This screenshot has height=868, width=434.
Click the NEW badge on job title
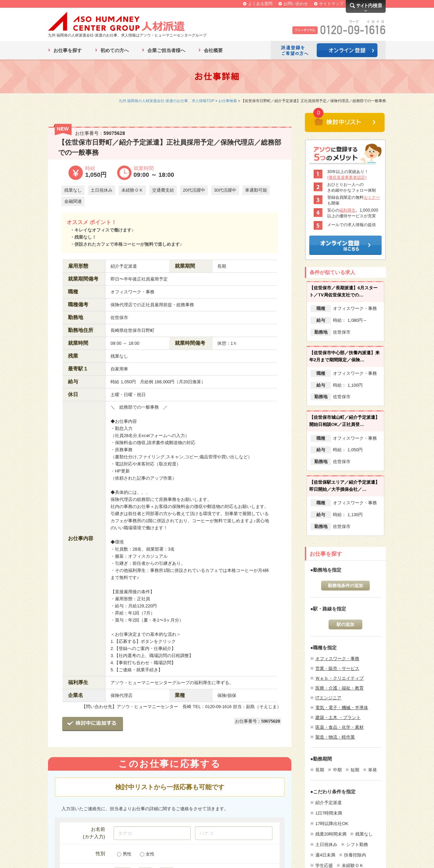[x=63, y=129]
